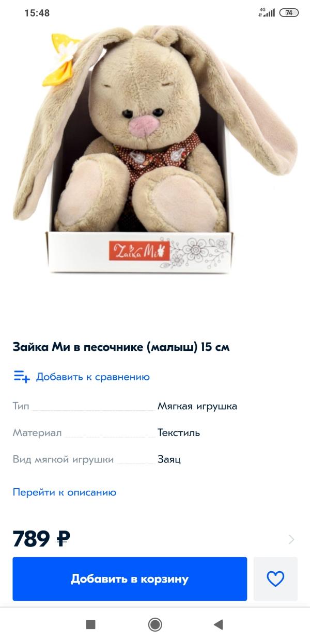Screen dimensions: 310x644
Task: Tap the heart favorite icon
Action: (275, 579)
